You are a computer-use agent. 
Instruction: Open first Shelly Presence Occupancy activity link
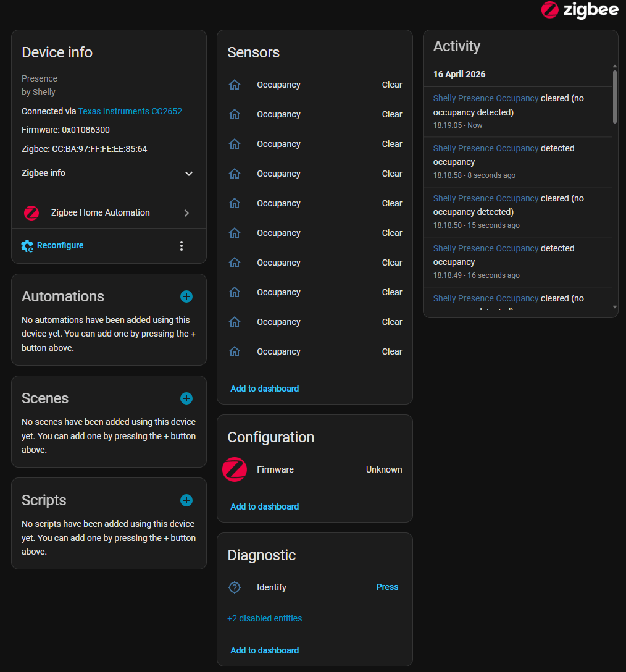click(486, 98)
